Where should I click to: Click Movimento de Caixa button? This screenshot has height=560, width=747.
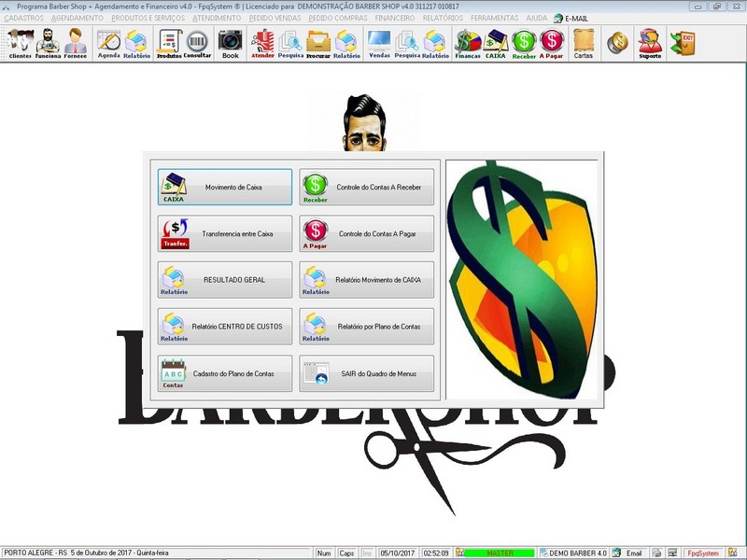tap(225, 188)
